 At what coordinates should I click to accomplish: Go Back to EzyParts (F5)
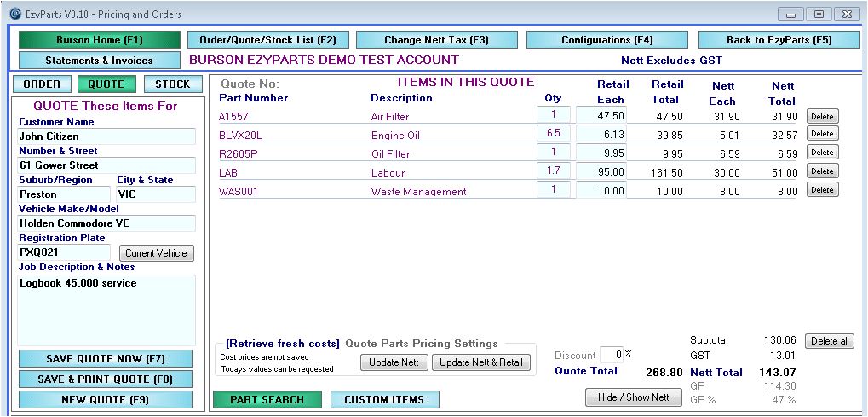click(x=779, y=40)
